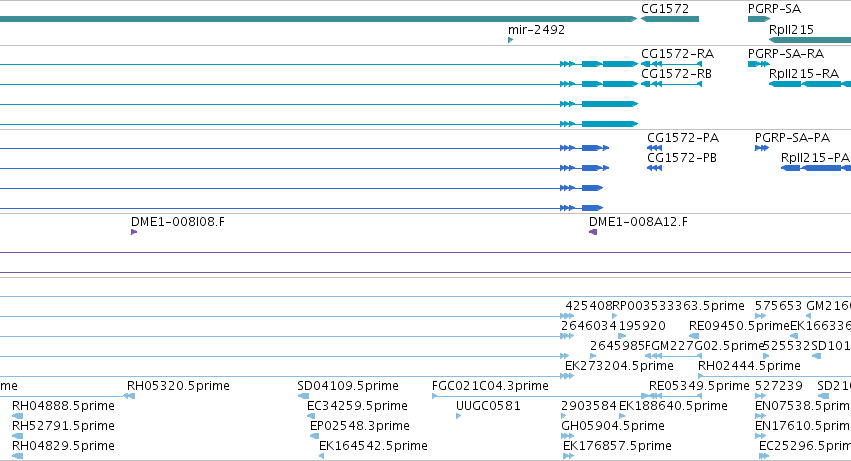Select EST label 2645985

(x=617, y=346)
